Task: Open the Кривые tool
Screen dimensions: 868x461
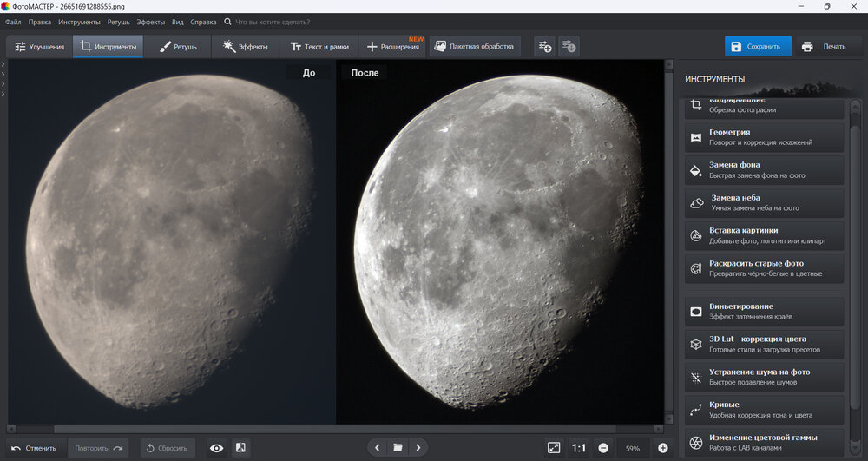Action: [x=764, y=410]
